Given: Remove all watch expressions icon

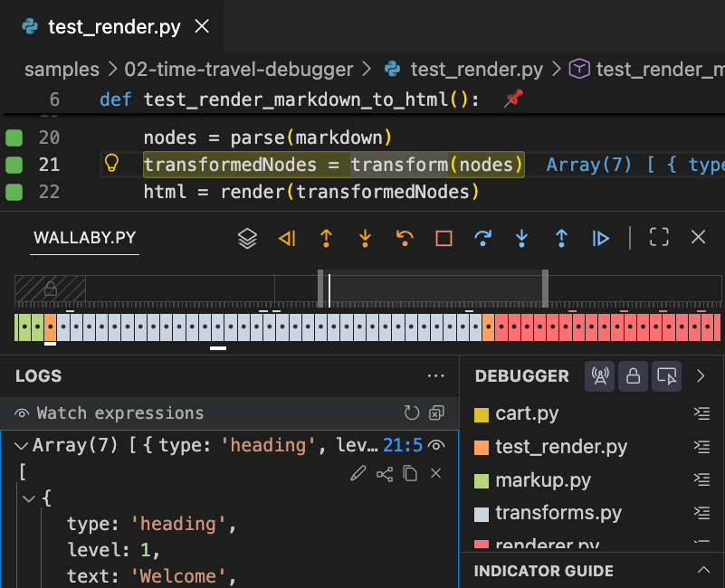Looking at the screenshot, I should [436, 413].
